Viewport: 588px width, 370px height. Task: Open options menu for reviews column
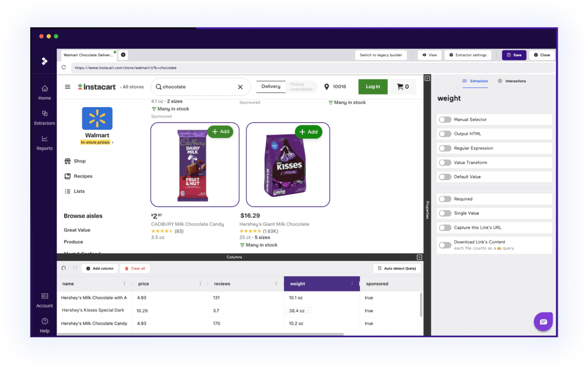(x=276, y=283)
